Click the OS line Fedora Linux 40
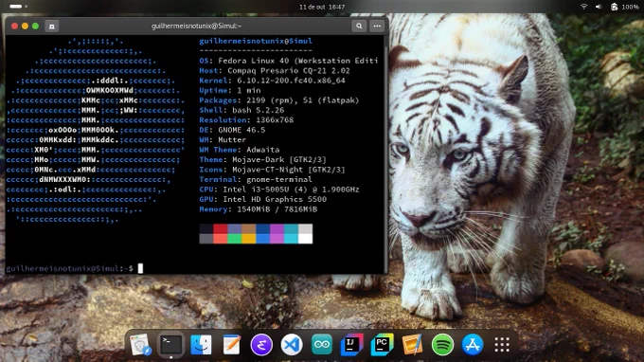 click(288, 61)
